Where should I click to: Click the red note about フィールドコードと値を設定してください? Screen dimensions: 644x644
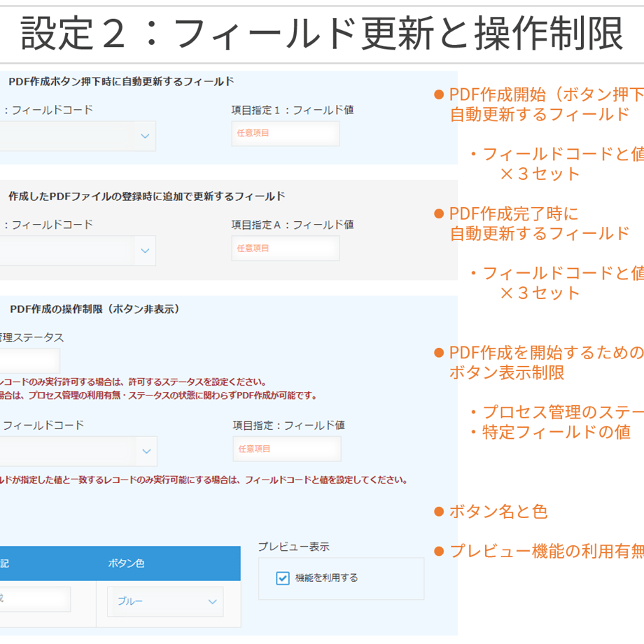click(x=203, y=479)
